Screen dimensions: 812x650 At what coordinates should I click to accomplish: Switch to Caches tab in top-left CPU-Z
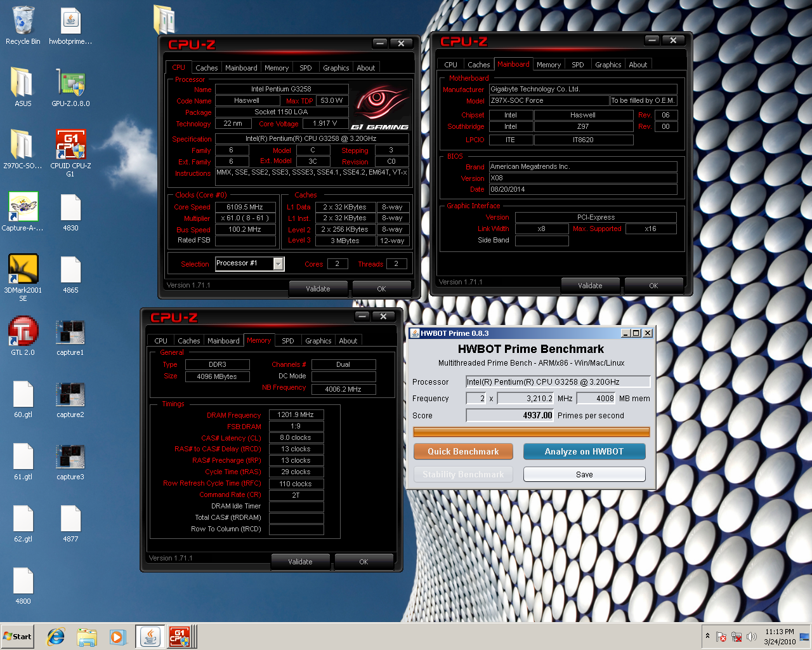(206, 68)
